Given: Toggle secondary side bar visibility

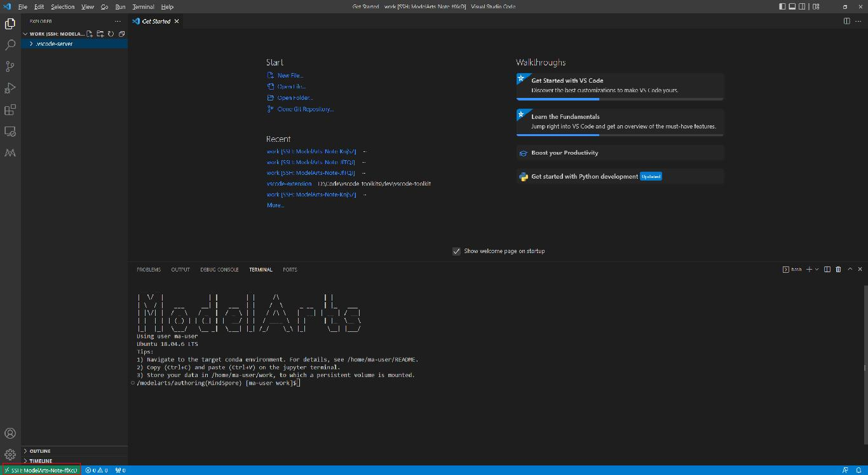Looking at the screenshot, I should [x=803, y=6].
